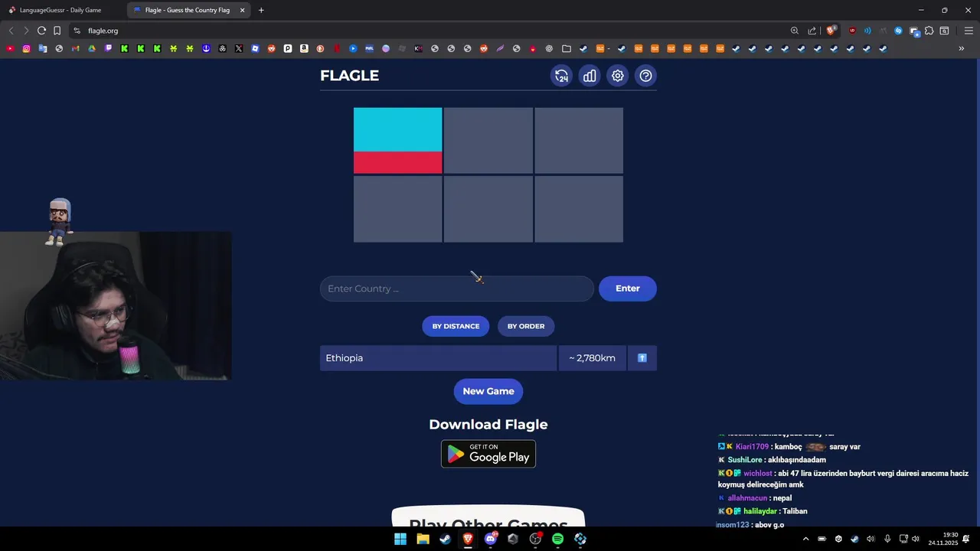Open the X (Twitter) bookmark icon
The image size is (980, 551).
coord(239,48)
